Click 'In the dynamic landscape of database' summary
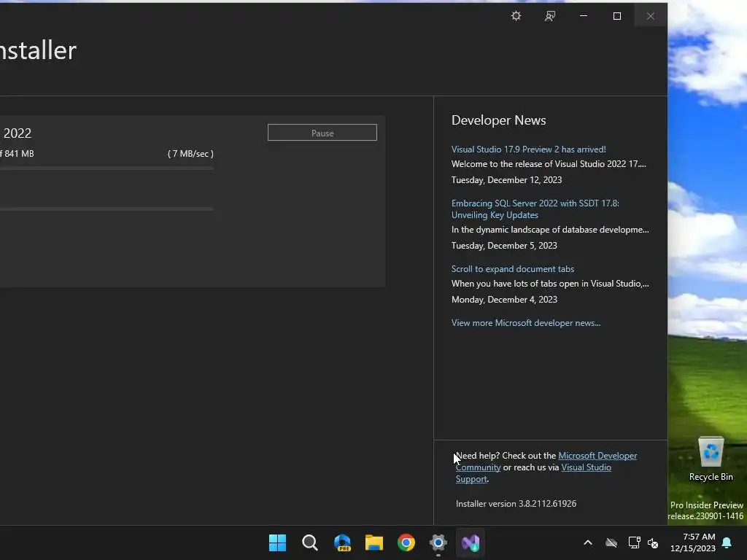747x560 pixels. point(550,230)
